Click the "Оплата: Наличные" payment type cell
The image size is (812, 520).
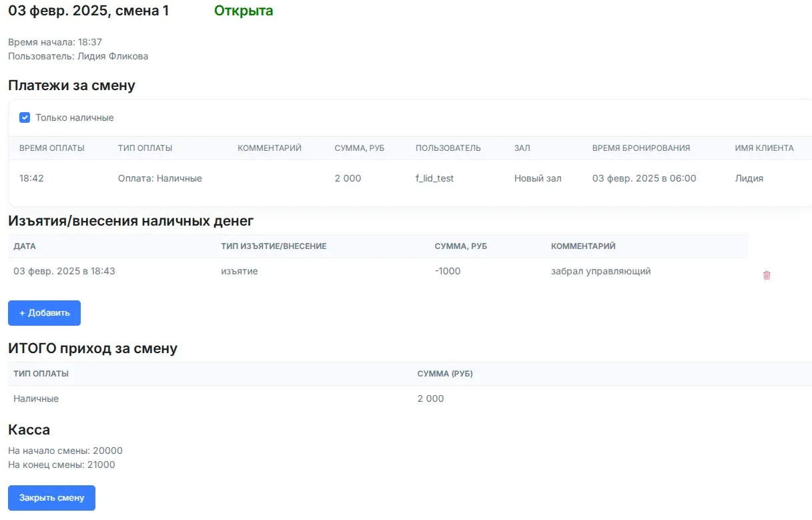(159, 178)
